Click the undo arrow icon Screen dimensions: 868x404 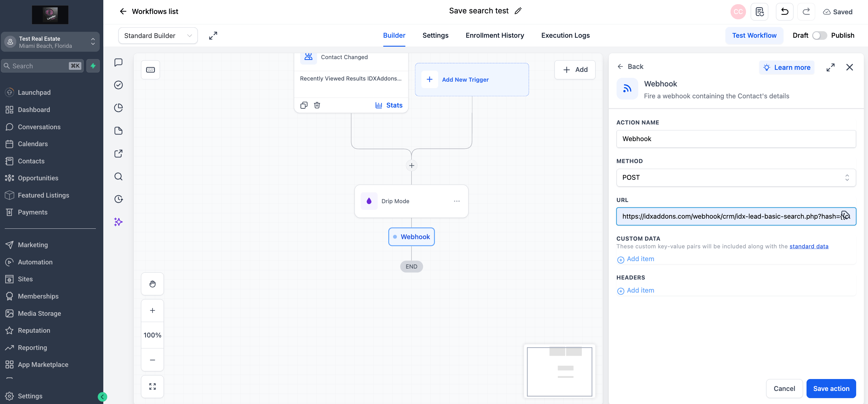coord(784,12)
